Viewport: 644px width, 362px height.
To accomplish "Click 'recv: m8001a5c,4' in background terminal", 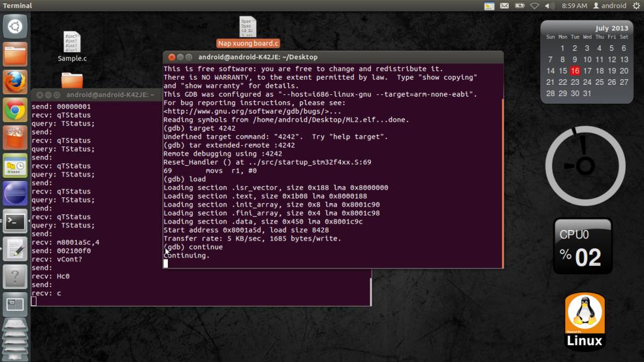I will 65,242.
